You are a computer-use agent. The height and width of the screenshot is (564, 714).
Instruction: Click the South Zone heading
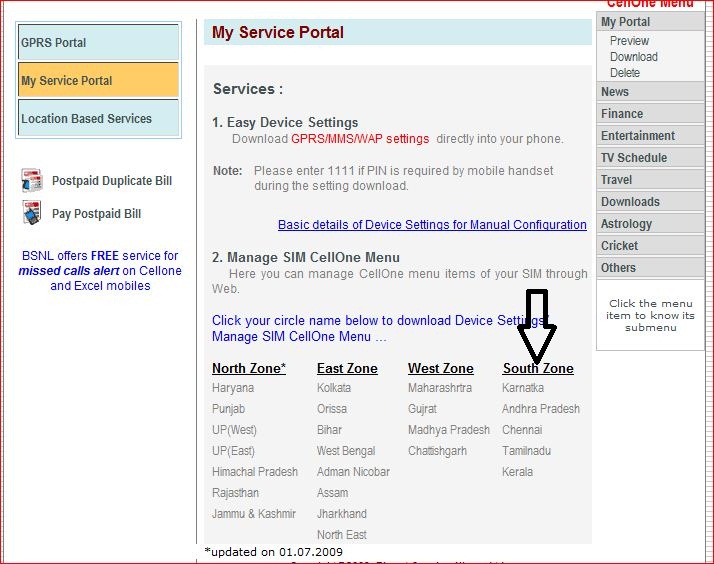[x=538, y=368]
